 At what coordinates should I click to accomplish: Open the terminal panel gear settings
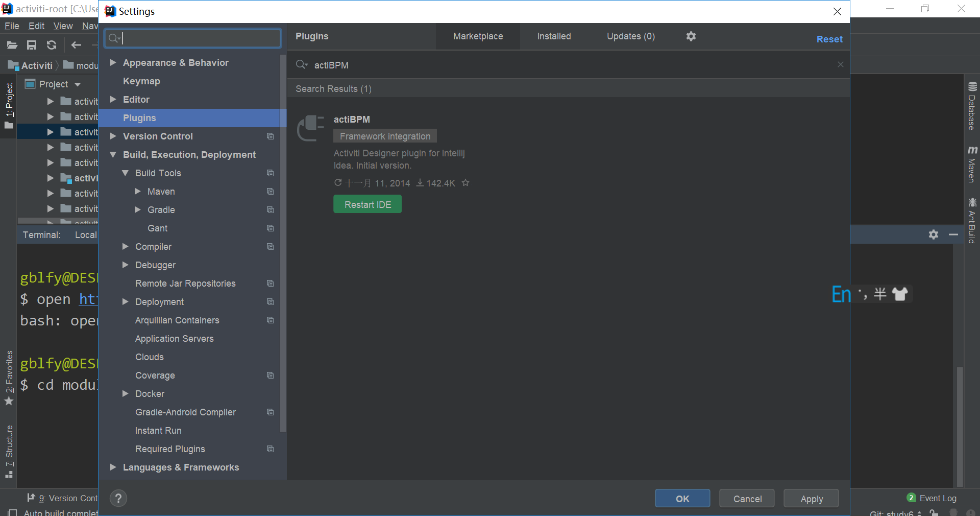pos(934,234)
